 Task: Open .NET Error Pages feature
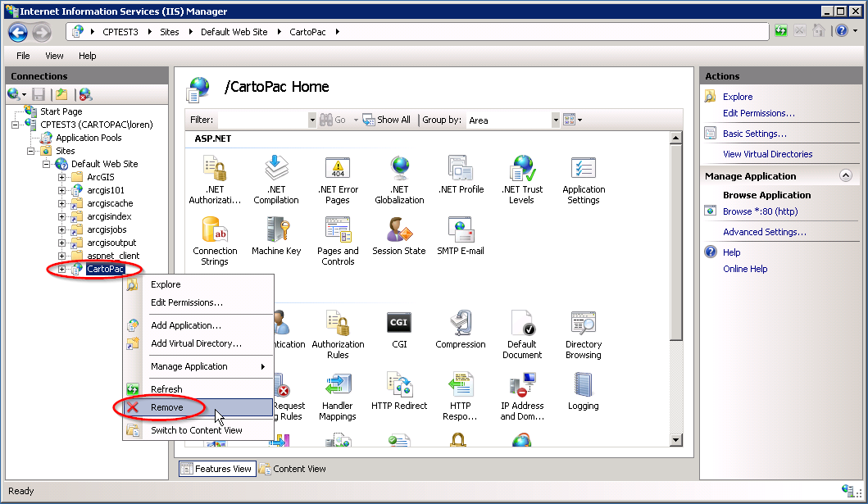coord(338,179)
